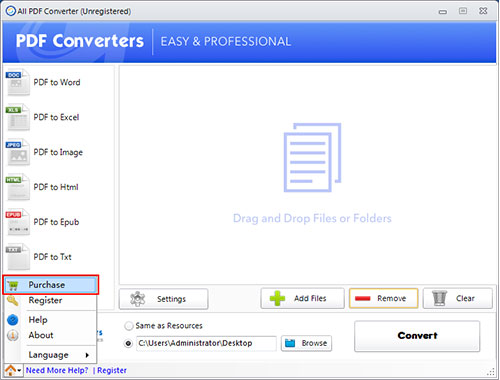The height and width of the screenshot is (380, 500).
Task: Click PDF to Txt label
Action: point(53,257)
